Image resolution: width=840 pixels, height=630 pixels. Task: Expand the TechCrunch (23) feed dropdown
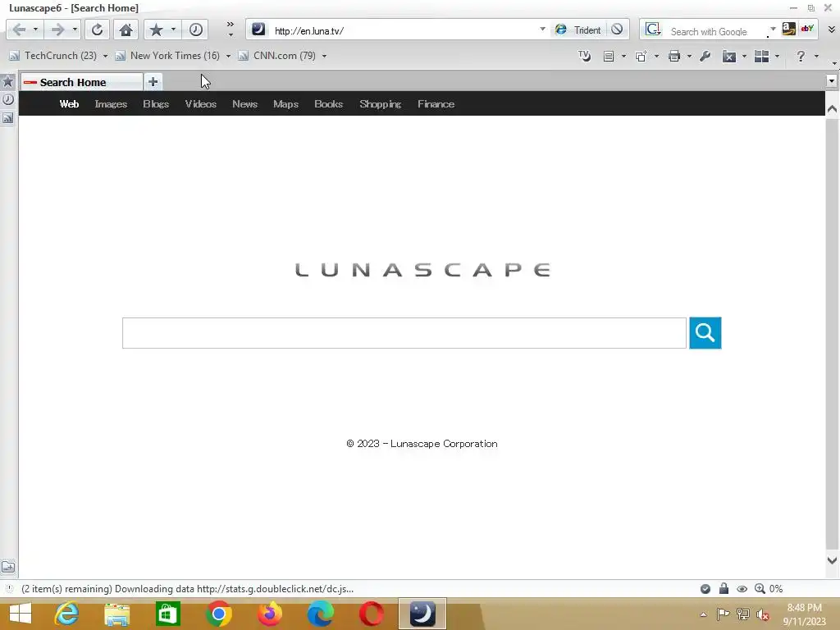pyautogui.click(x=105, y=56)
